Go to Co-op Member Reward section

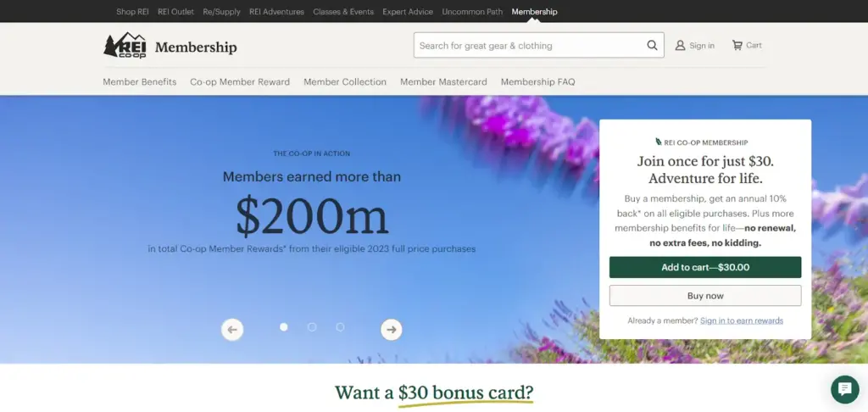pos(240,82)
